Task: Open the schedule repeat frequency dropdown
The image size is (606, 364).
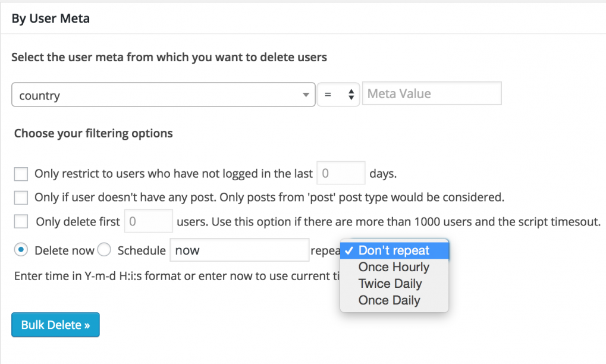Action: (394, 250)
